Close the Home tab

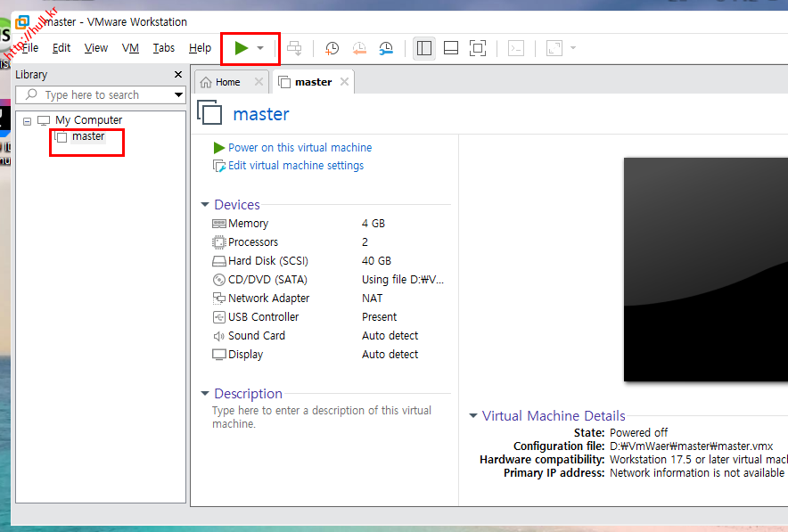(x=259, y=81)
